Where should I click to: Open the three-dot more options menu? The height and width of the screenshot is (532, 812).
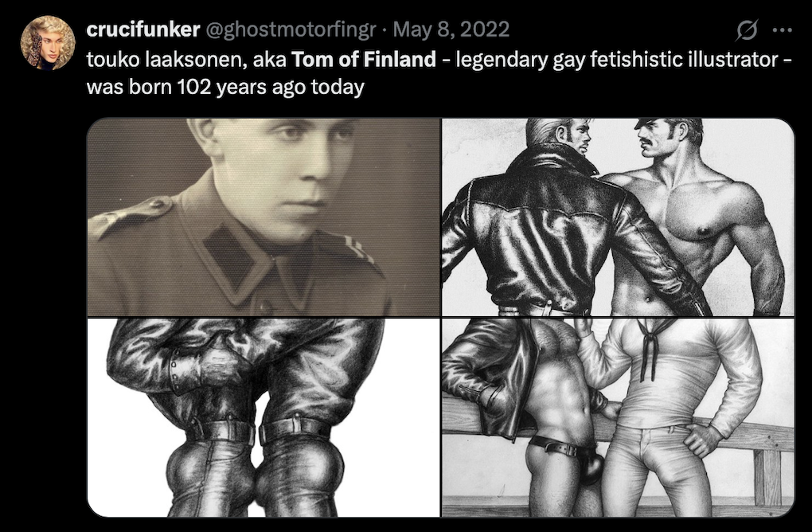pyautogui.click(x=782, y=30)
